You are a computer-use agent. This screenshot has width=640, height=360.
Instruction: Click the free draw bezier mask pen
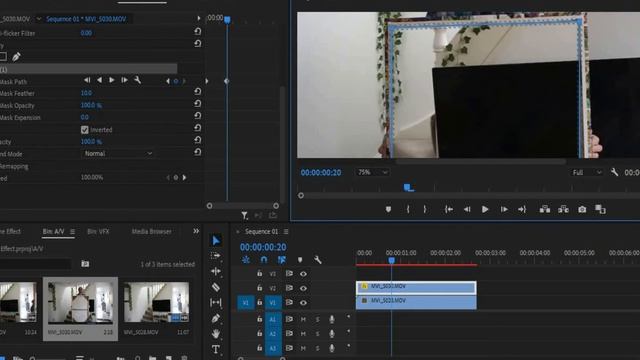16,57
